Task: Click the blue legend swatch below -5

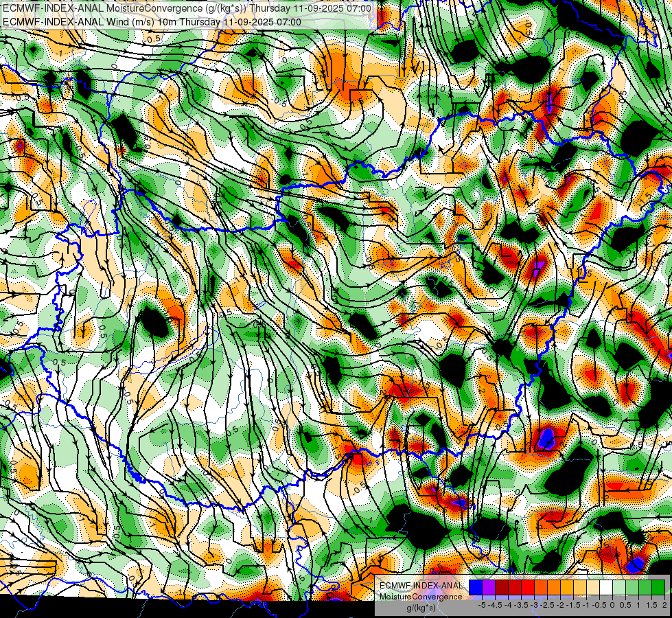Action: pos(476,588)
